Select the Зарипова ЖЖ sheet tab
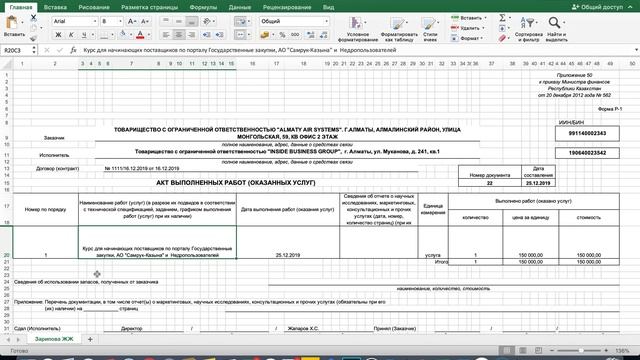The height and width of the screenshot is (360, 640). [54, 339]
